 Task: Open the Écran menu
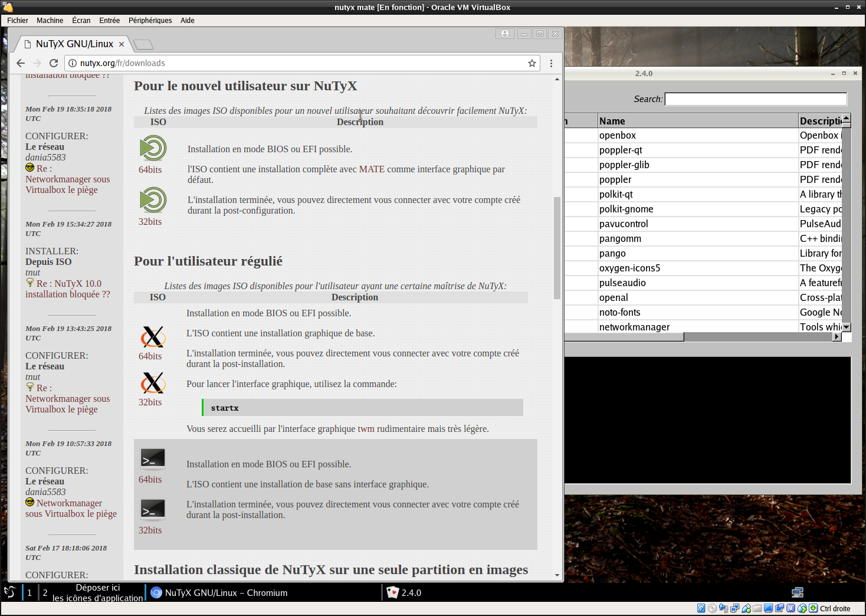(x=81, y=20)
